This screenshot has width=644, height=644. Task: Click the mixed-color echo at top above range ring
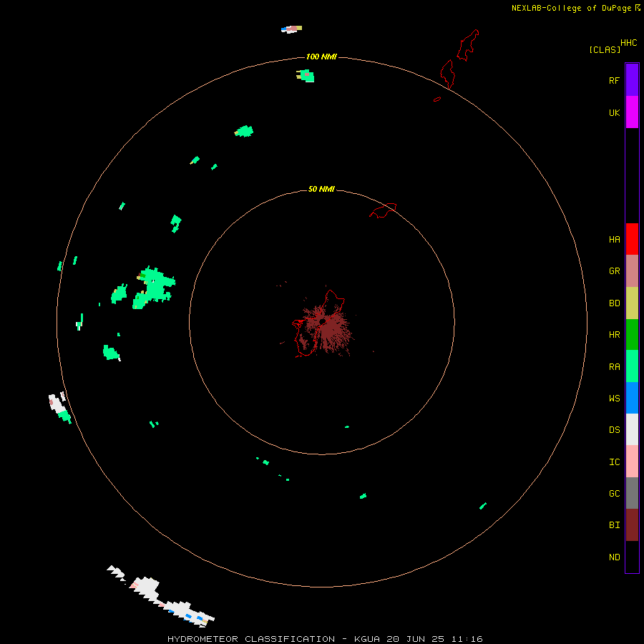pos(292,29)
